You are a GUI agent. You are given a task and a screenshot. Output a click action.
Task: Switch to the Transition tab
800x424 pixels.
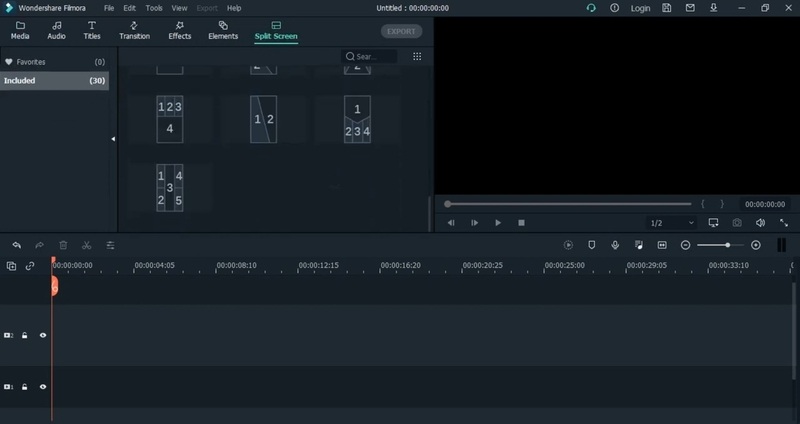pyautogui.click(x=134, y=30)
